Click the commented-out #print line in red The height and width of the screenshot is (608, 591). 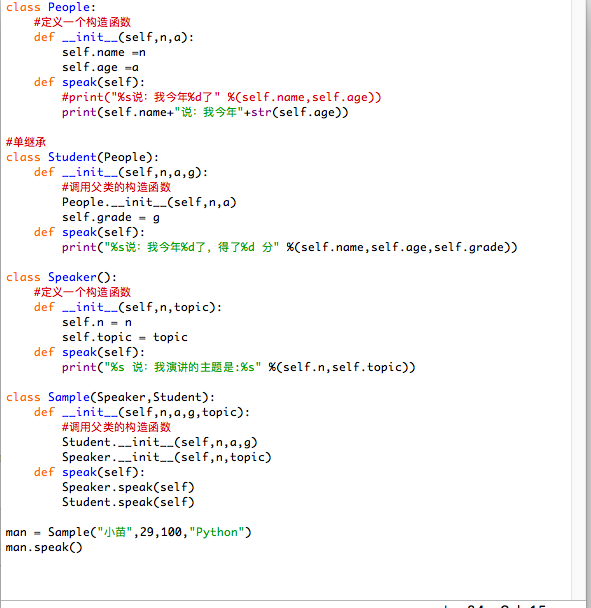click(x=222, y=97)
